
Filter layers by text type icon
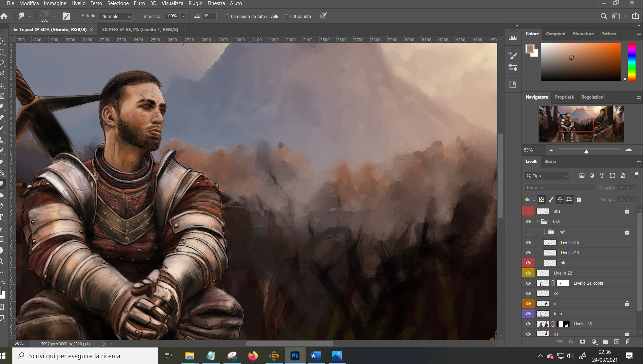602,176
